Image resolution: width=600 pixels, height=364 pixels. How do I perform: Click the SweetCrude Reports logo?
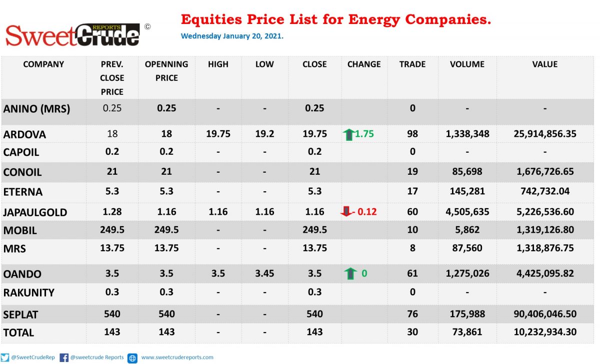tap(72, 35)
